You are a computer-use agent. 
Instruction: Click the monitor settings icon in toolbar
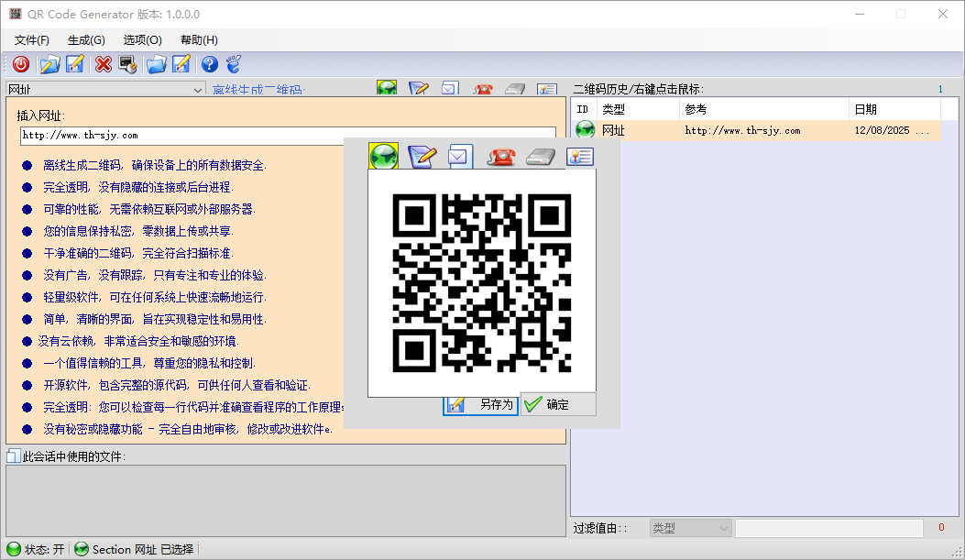(127, 64)
